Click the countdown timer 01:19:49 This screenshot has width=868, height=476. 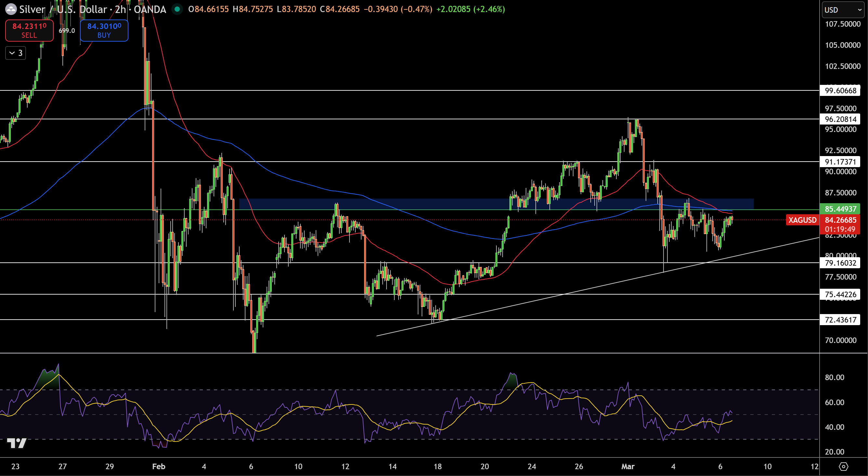[x=840, y=229]
